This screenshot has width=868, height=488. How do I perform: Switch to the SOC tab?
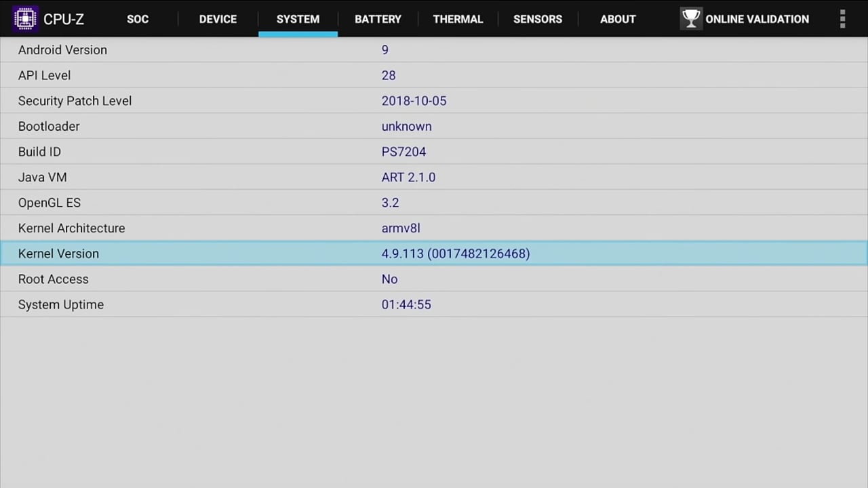click(138, 19)
